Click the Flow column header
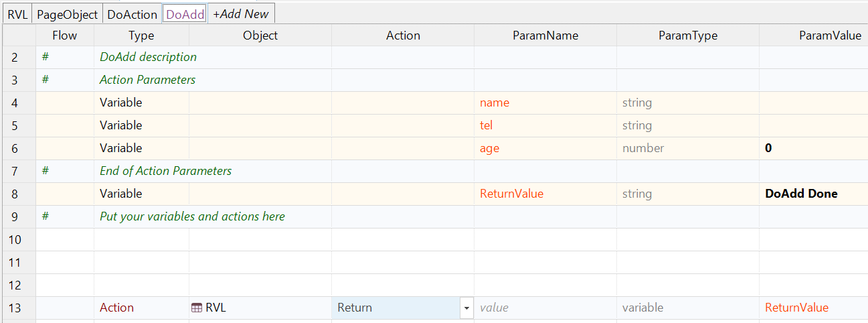This screenshot has height=323, width=868. (x=65, y=36)
